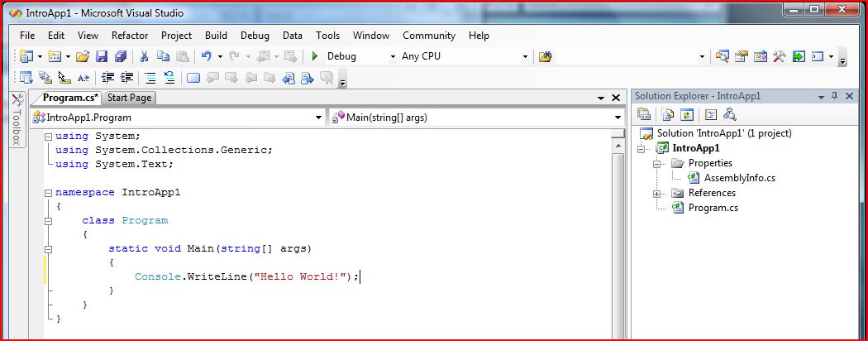
Task: Expand the References node in Solution Explorer
Action: pos(657,194)
